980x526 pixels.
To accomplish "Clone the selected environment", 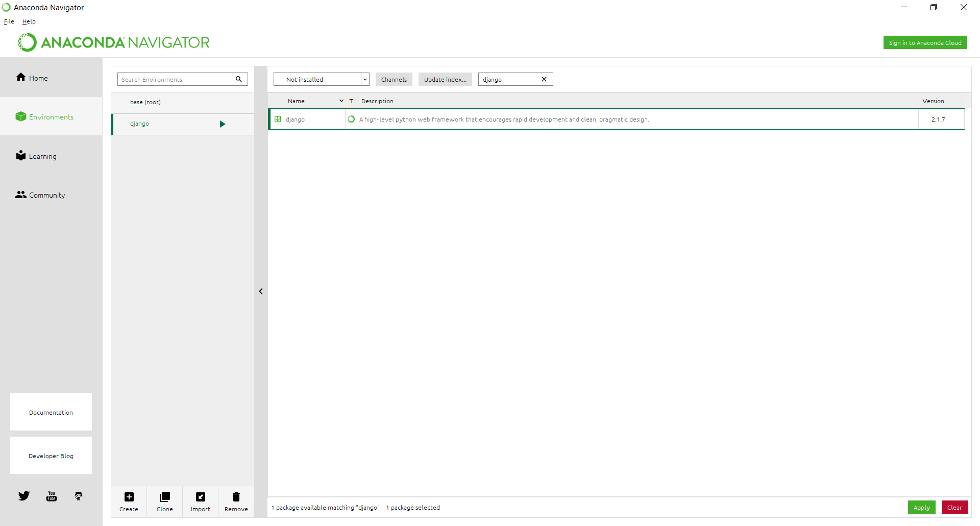I will tap(164, 501).
